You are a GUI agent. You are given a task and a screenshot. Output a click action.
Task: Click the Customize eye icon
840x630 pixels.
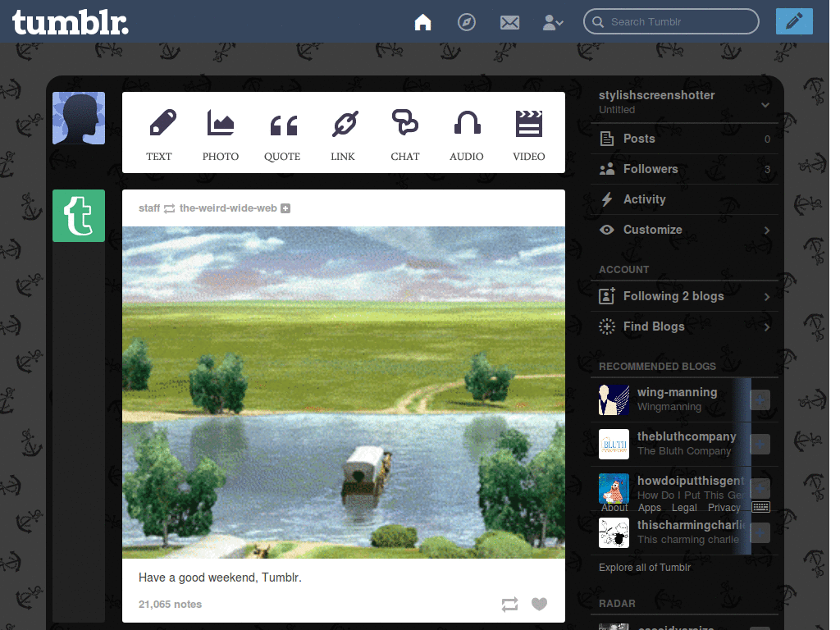point(606,230)
